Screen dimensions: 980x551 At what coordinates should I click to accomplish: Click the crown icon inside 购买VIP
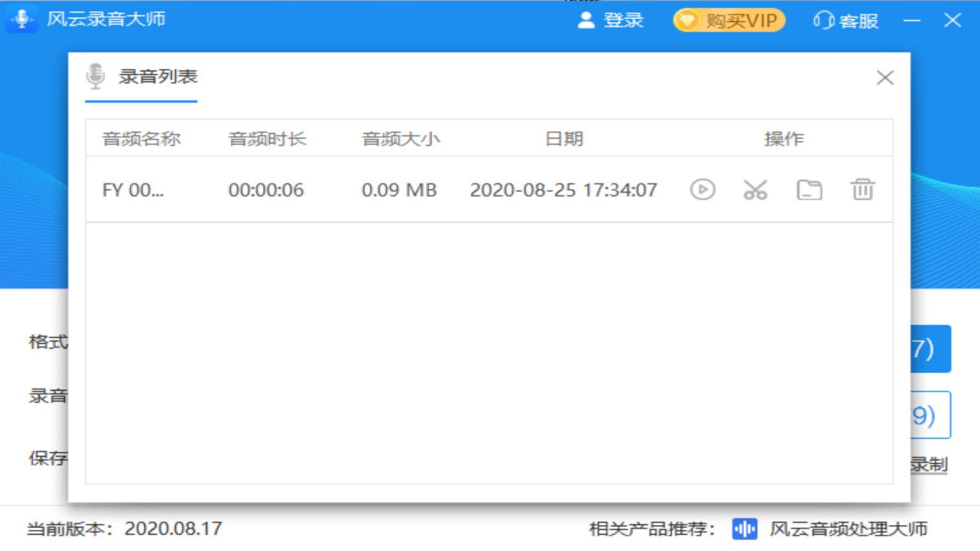[x=687, y=20]
